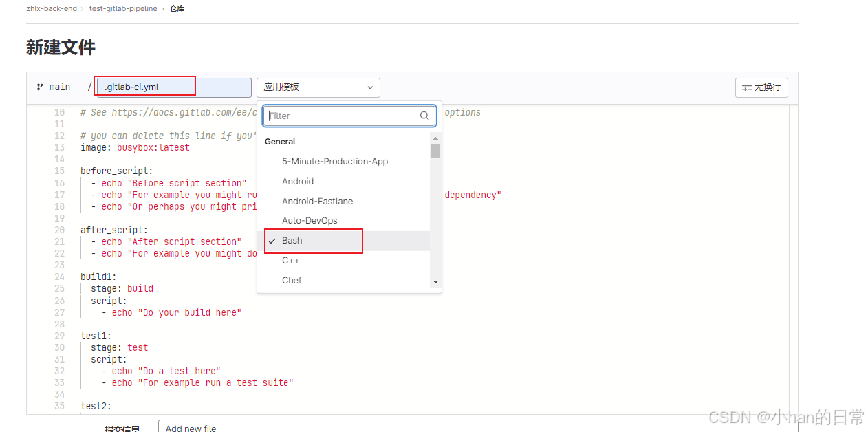Screen dimensions: 868x432
Task: Select the Bash template
Action: 344,241
